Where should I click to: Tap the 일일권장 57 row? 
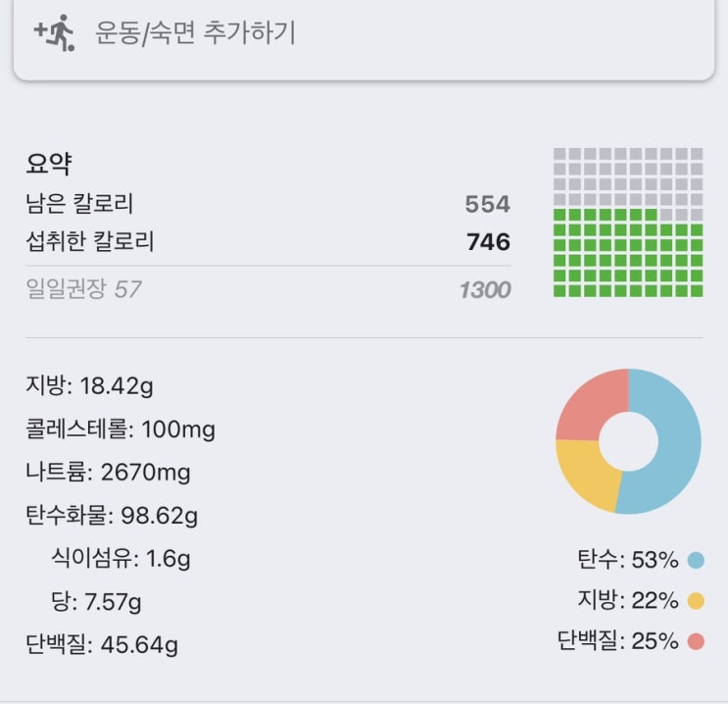[x=84, y=289]
